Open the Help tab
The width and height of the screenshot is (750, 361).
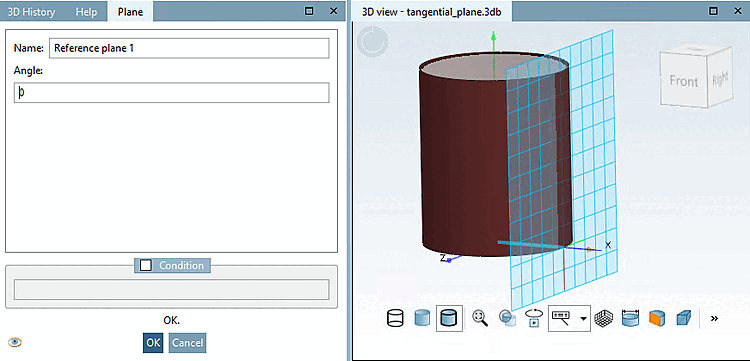coord(86,11)
